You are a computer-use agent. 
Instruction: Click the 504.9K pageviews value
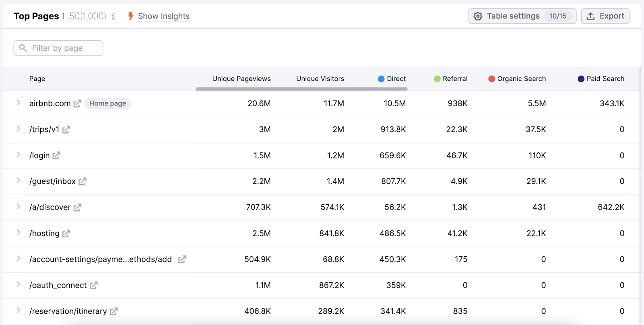pos(258,259)
